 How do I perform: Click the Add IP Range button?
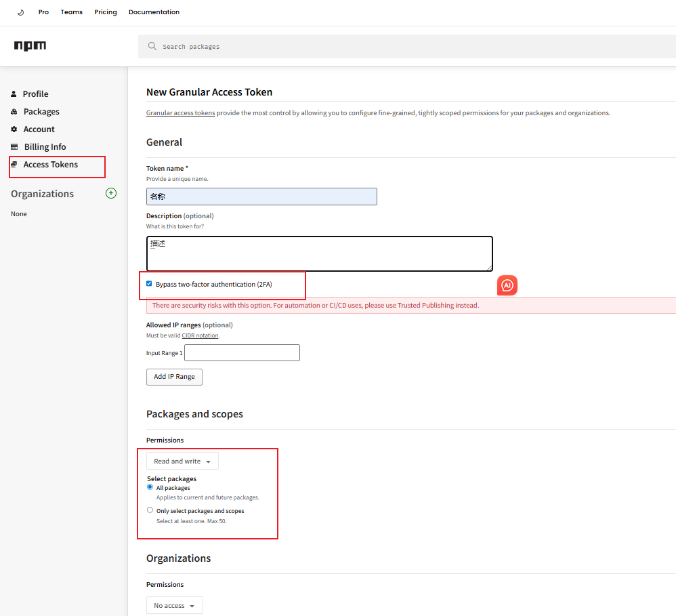pyautogui.click(x=174, y=377)
